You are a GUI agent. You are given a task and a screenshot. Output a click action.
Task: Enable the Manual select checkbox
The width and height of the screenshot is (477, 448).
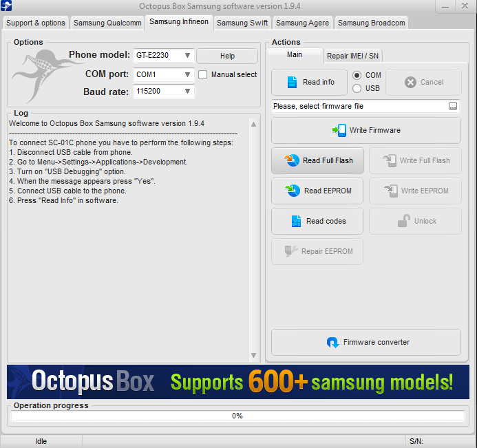202,74
